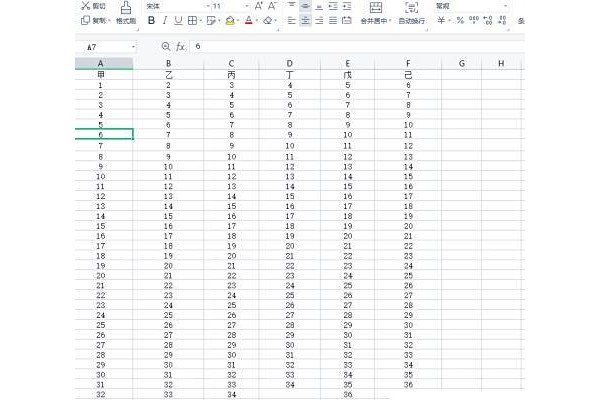Select column H header
This screenshot has height=400, width=600.
[501, 64]
